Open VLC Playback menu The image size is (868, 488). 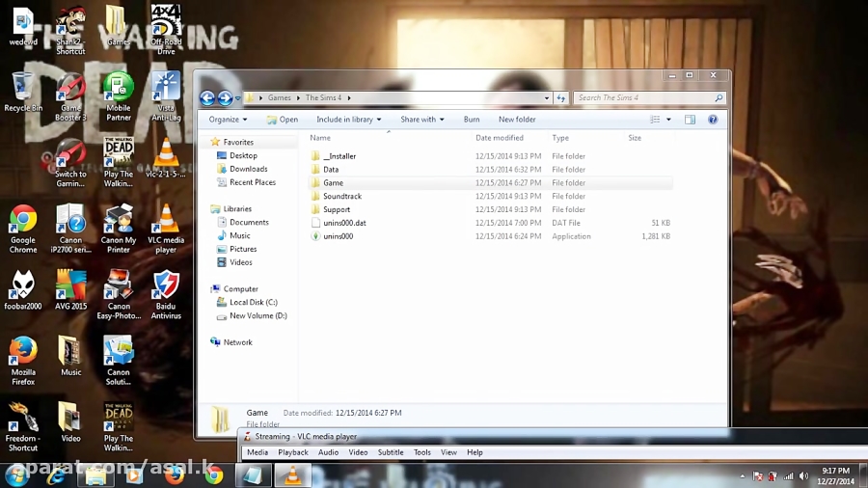(x=293, y=452)
